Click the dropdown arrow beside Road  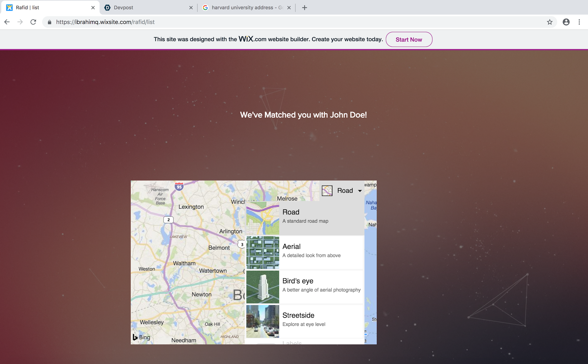point(360,191)
